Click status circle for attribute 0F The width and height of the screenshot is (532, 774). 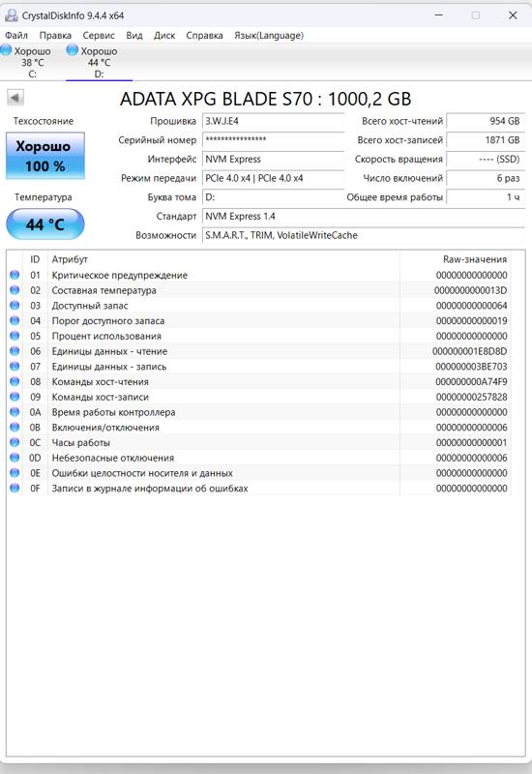click(15, 488)
